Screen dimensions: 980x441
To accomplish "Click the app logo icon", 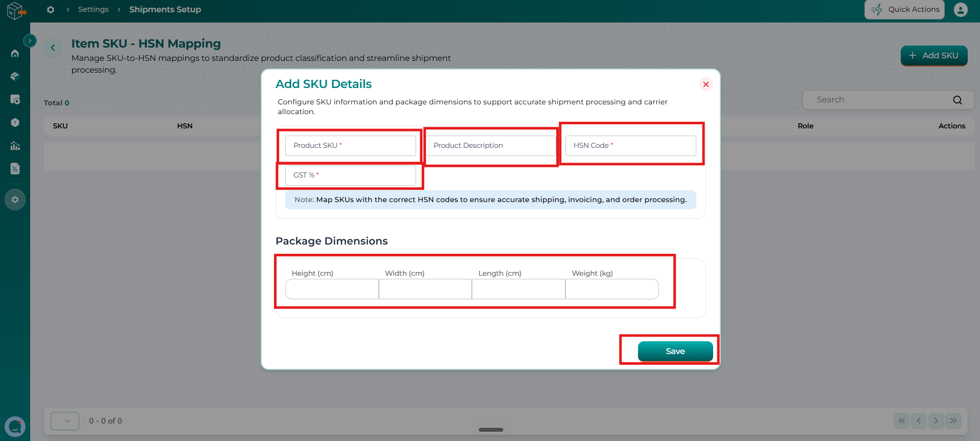I will (x=16, y=11).
